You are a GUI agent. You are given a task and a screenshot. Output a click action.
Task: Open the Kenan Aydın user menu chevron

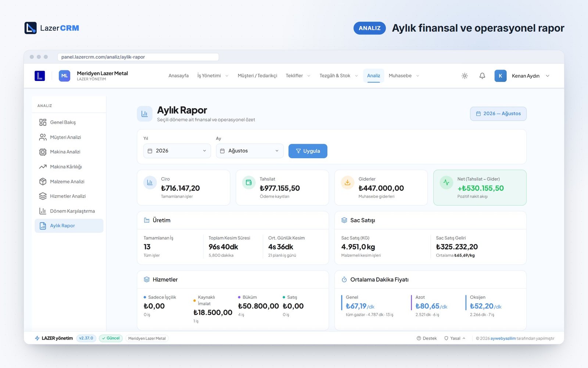coord(548,76)
